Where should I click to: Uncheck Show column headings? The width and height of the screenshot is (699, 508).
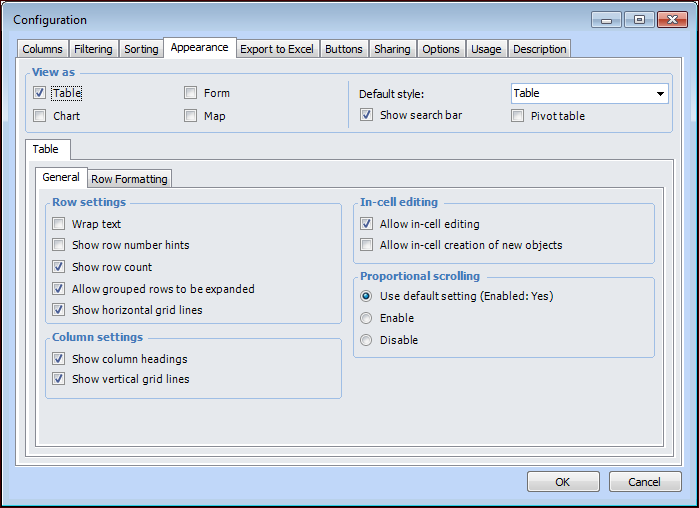coord(59,359)
